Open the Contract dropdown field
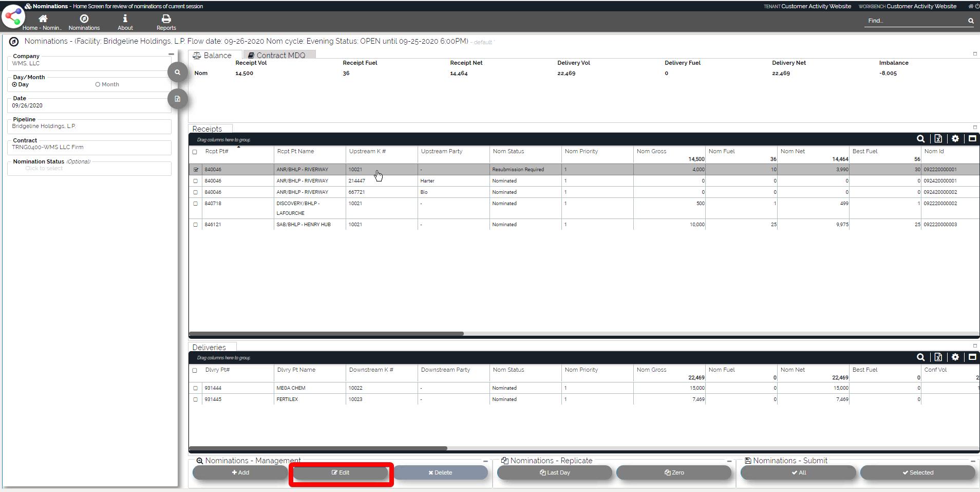Viewport: 980px width, 492px height. pos(89,147)
